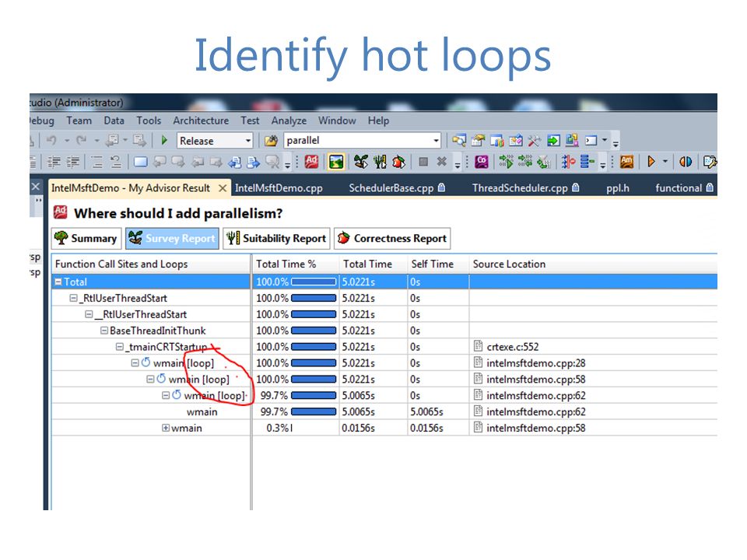Open the Test menu
The height and width of the screenshot is (560, 747).
point(250,121)
